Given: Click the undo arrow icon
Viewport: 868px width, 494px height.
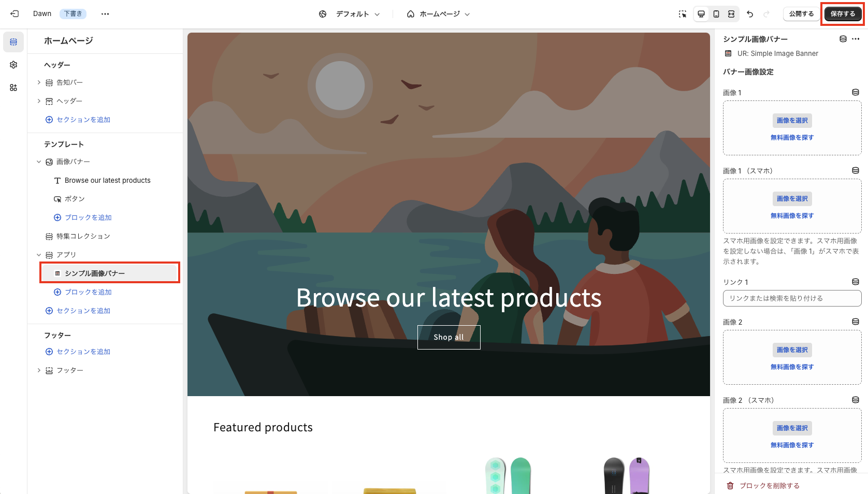Looking at the screenshot, I should click(750, 14).
